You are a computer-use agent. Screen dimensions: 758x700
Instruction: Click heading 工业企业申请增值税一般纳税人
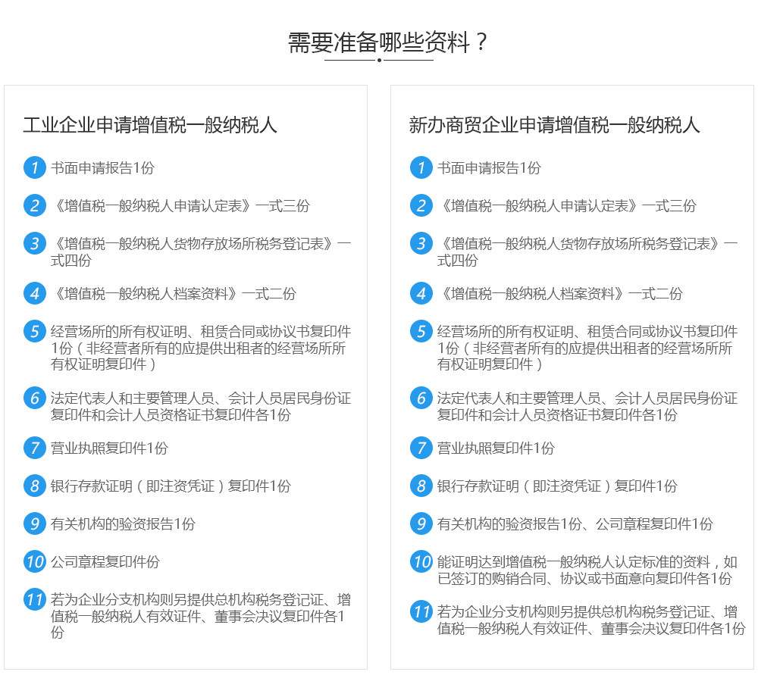coord(150,125)
